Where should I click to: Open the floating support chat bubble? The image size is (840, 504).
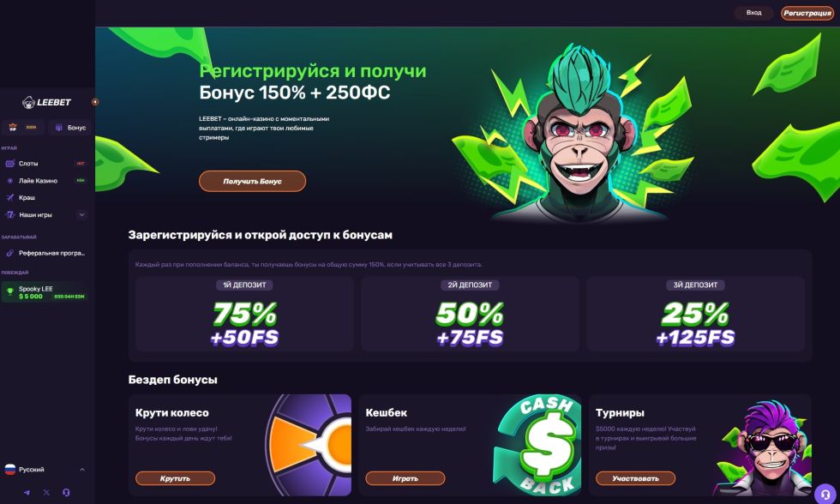tap(825, 494)
